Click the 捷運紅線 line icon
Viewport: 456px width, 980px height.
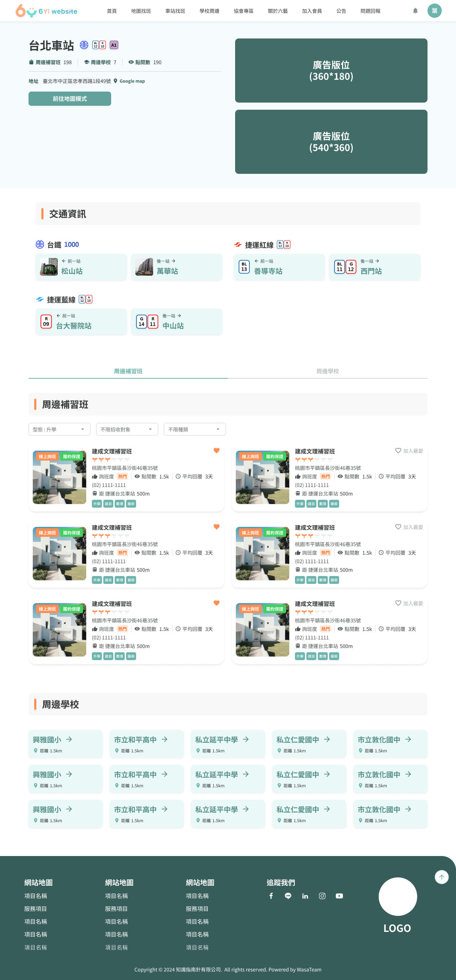click(238, 245)
